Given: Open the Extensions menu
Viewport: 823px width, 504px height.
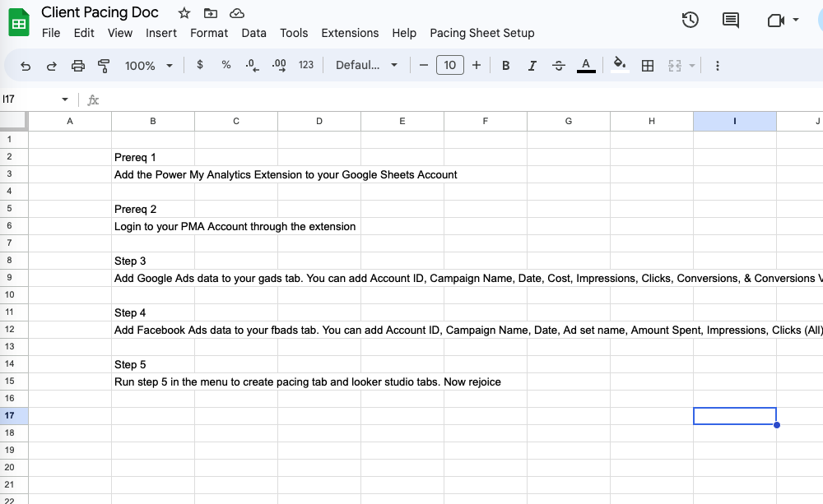Looking at the screenshot, I should [350, 33].
